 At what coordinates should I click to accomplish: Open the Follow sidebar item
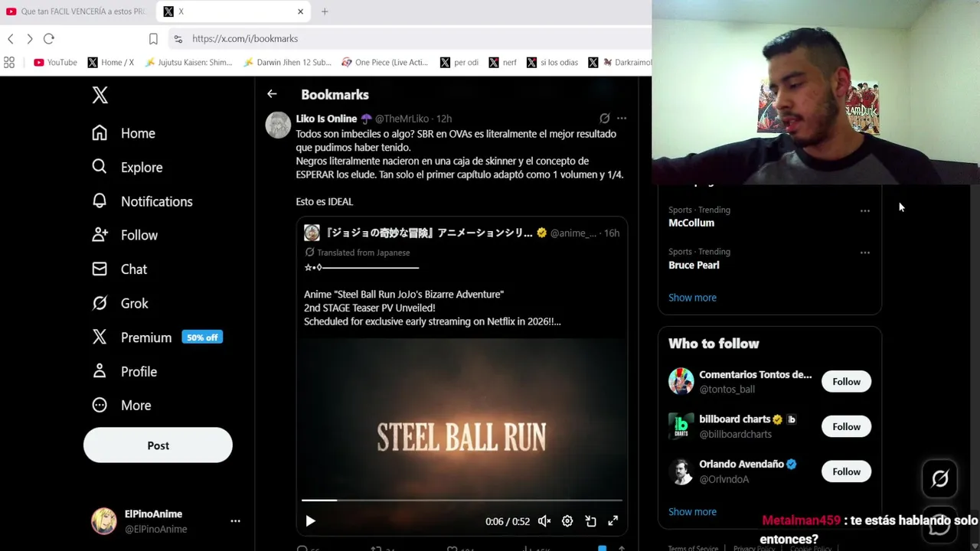[125, 235]
